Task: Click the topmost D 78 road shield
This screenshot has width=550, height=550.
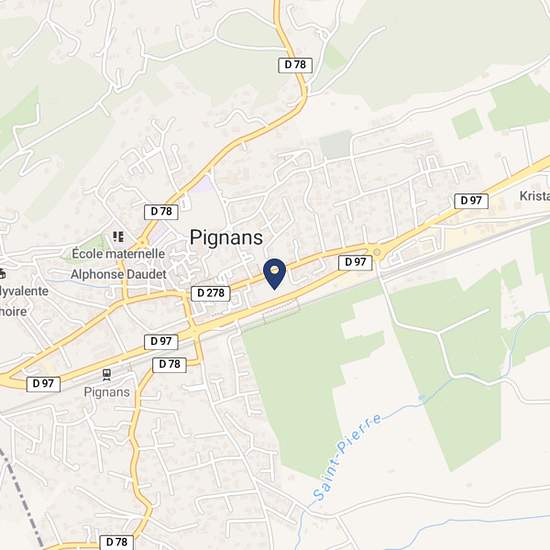Action: [x=295, y=65]
